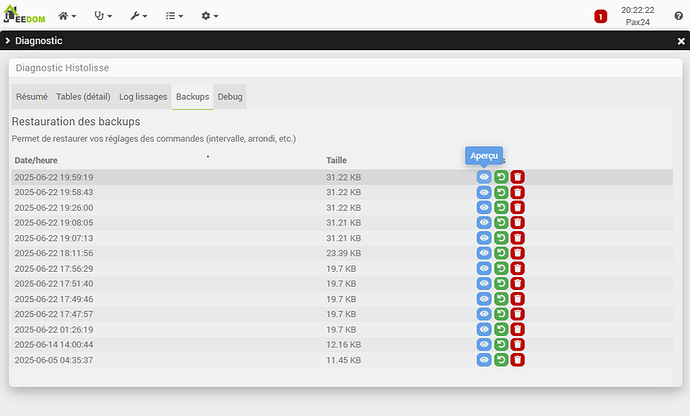Open the gear settings menu
This screenshot has width=690, height=416.
(209, 16)
